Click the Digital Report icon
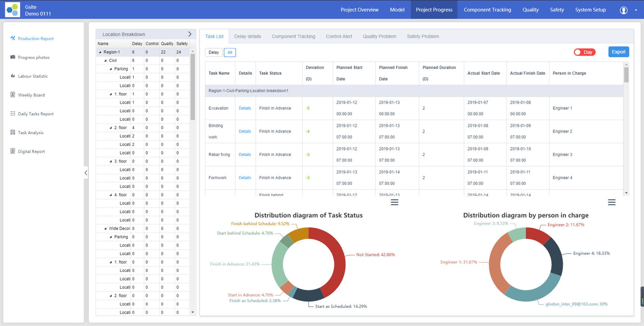The height and width of the screenshot is (326, 644). tap(13, 151)
